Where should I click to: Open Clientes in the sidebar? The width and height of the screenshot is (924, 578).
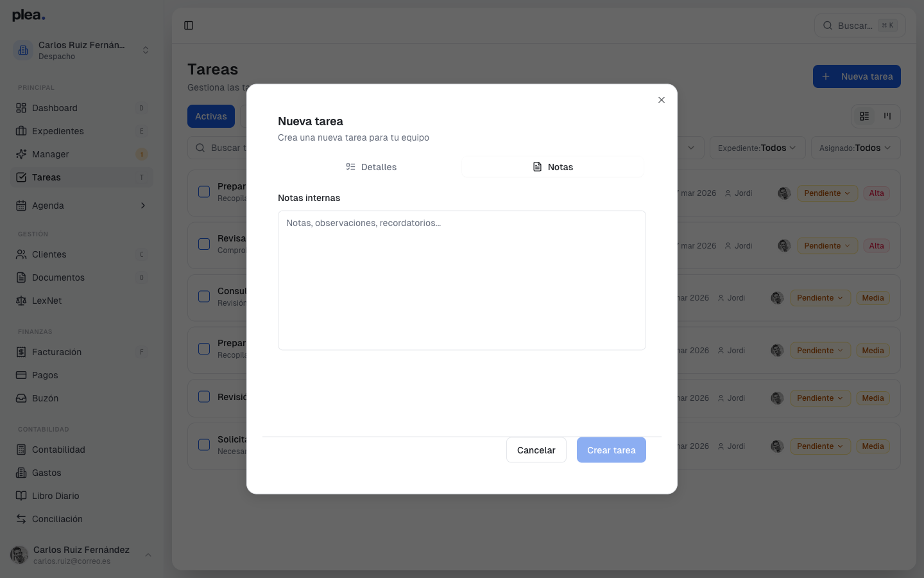pos(81,254)
